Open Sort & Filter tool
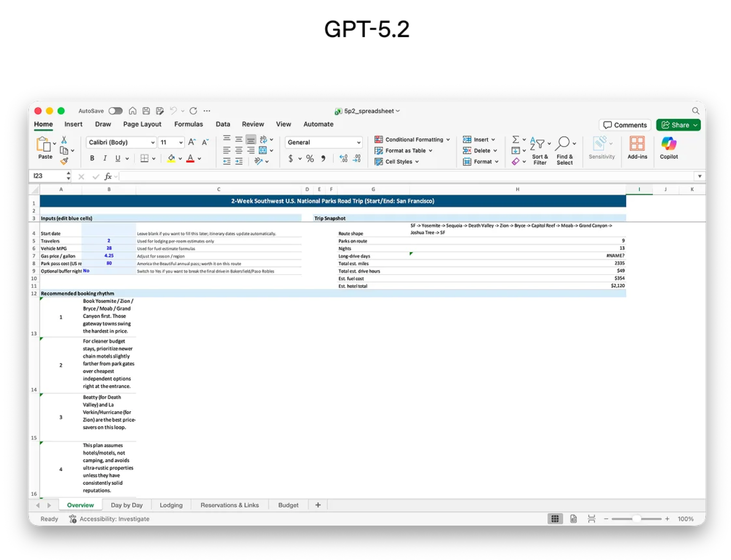The image size is (731, 560). pos(537,144)
